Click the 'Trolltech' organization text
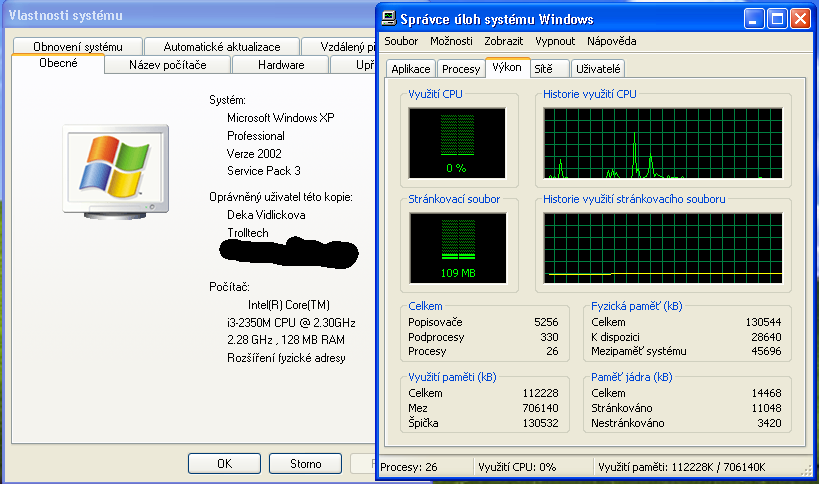 tap(248, 233)
